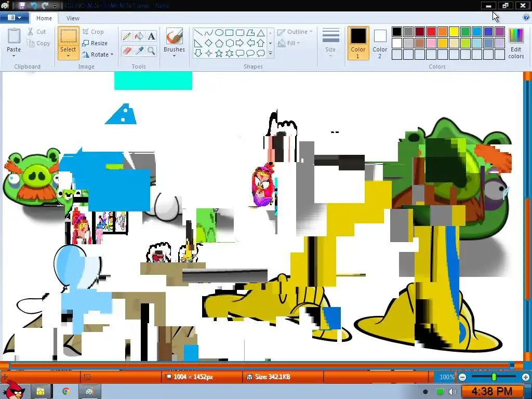Expand the Paste dropdown arrow

pos(14,56)
